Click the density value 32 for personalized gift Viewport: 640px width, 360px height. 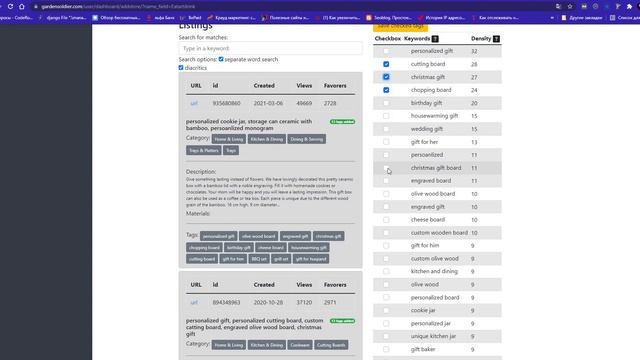[x=474, y=51]
